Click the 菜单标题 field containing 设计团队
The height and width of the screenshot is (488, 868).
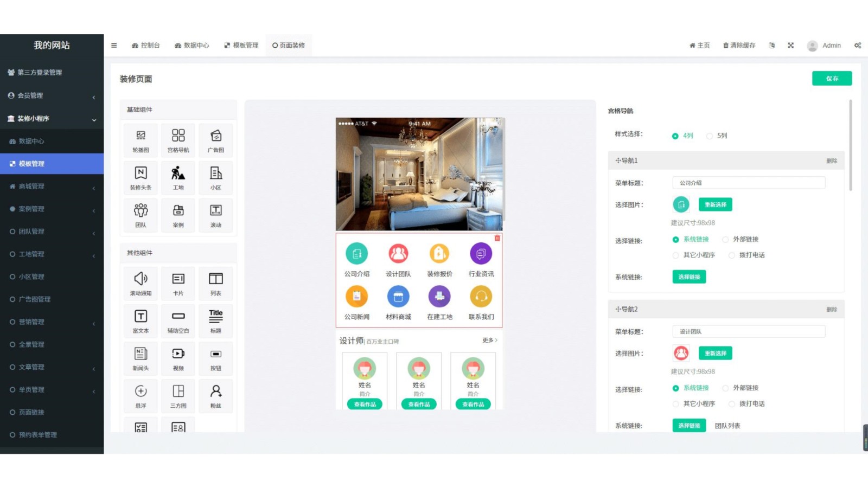coord(749,332)
